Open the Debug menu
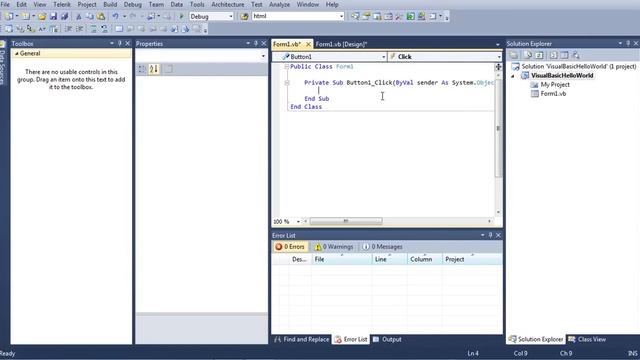Image resolution: width=640 pixels, height=360 pixels. 133,4
